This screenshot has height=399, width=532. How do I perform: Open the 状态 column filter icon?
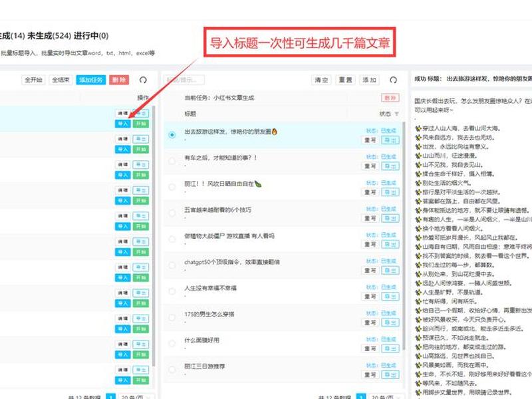coord(396,114)
